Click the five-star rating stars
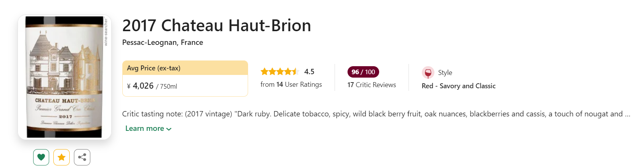 279,72
